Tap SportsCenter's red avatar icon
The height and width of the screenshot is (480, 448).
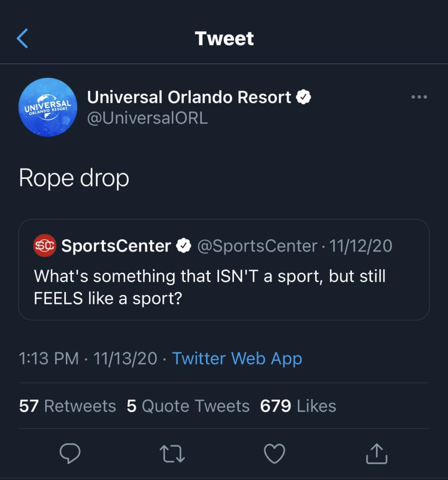coord(45,245)
